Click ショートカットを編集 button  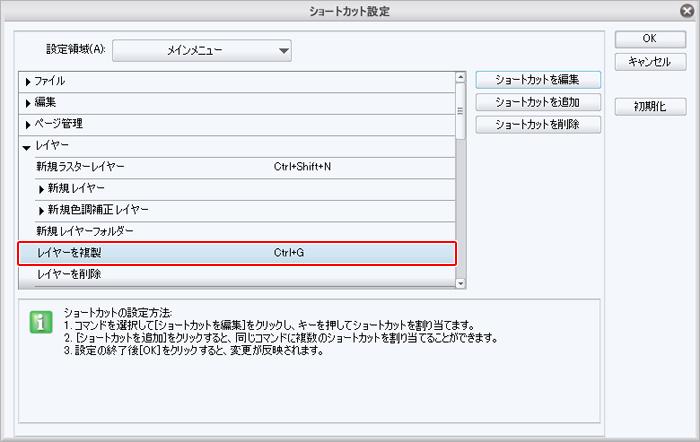click(x=538, y=80)
